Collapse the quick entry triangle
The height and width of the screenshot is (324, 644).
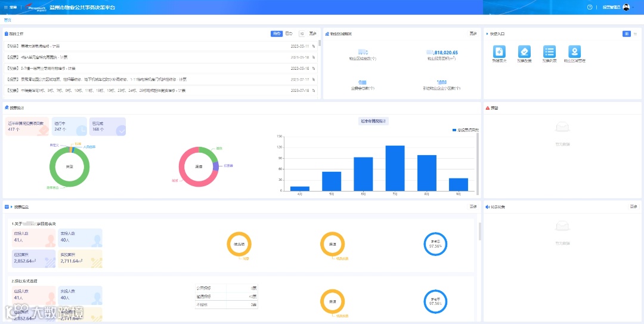(487, 34)
